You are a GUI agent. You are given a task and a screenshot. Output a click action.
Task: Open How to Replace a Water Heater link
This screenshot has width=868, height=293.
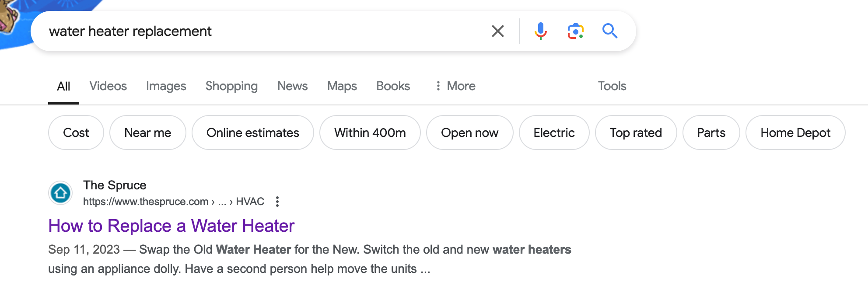(x=171, y=226)
